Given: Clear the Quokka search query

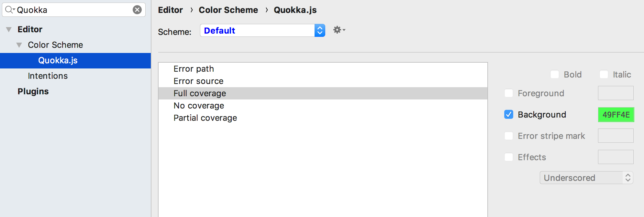Looking at the screenshot, I should (x=137, y=10).
